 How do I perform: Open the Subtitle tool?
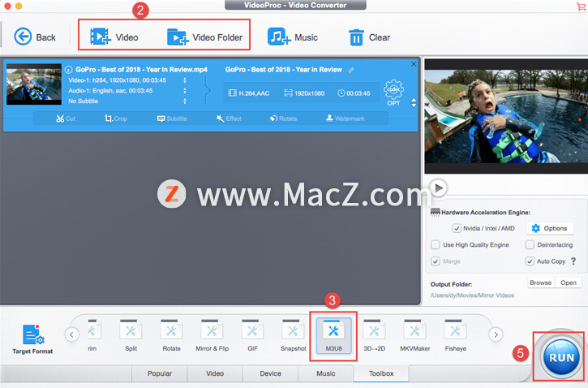pyautogui.click(x=172, y=119)
